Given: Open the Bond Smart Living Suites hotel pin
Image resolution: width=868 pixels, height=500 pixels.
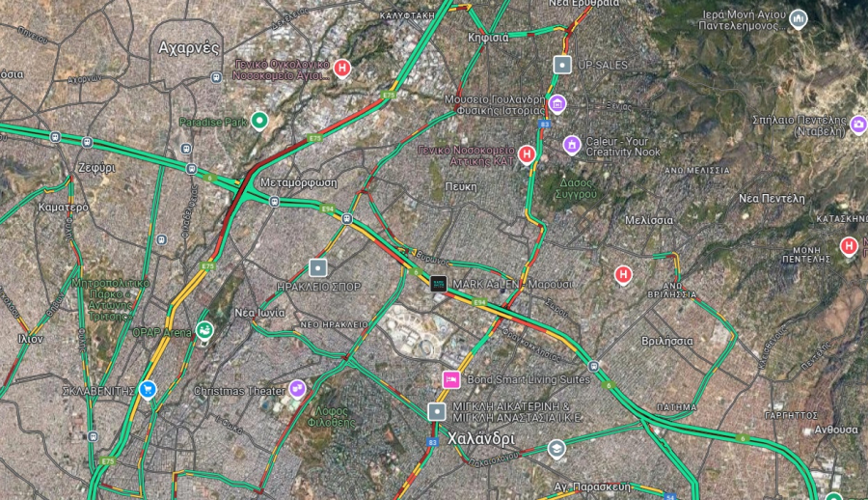Looking at the screenshot, I should click(x=451, y=379).
